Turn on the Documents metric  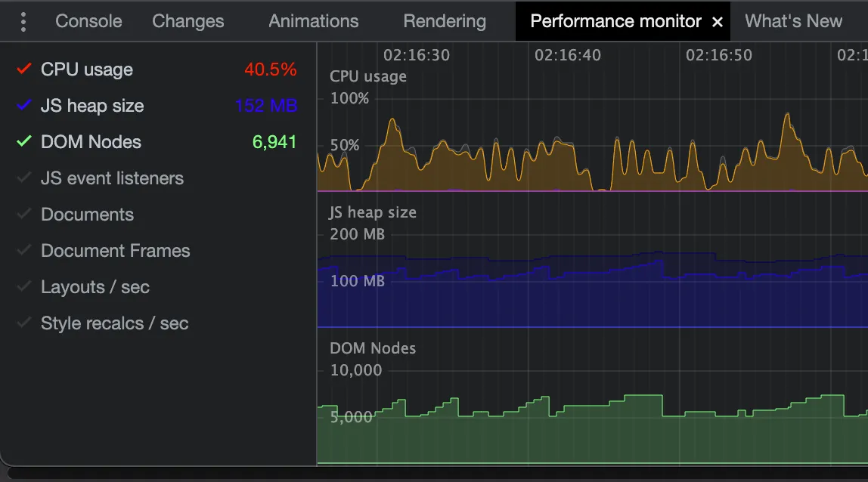pos(87,215)
